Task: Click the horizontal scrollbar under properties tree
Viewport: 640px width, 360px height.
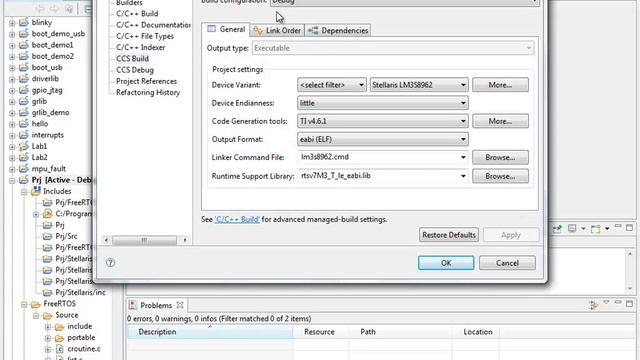Action: click(144, 240)
